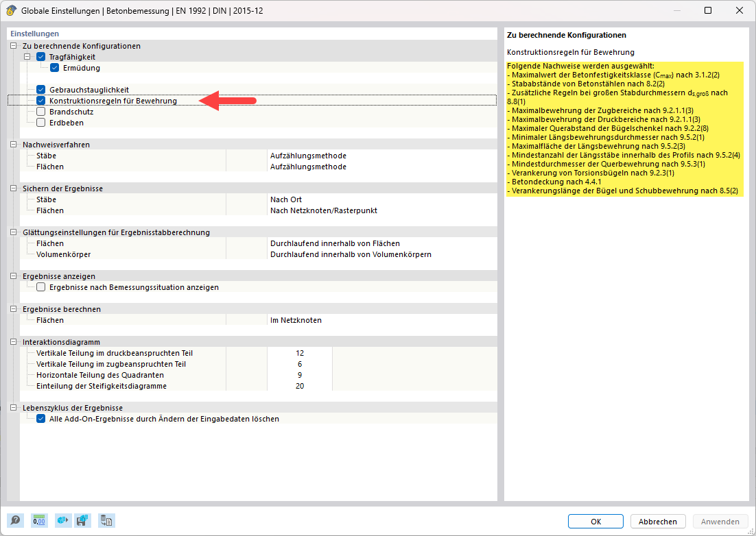Click the load default settings icon
Screen dimensions: 756x536
pos(63,521)
